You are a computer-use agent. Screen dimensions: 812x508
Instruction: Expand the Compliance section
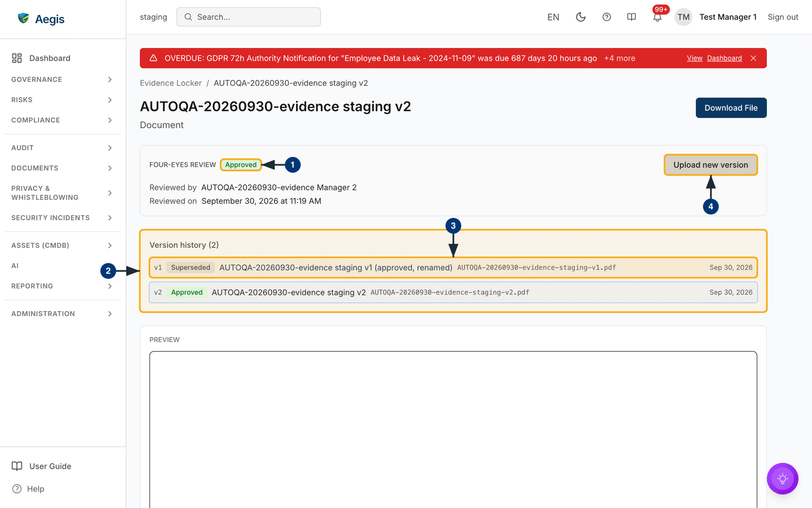[x=62, y=120]
